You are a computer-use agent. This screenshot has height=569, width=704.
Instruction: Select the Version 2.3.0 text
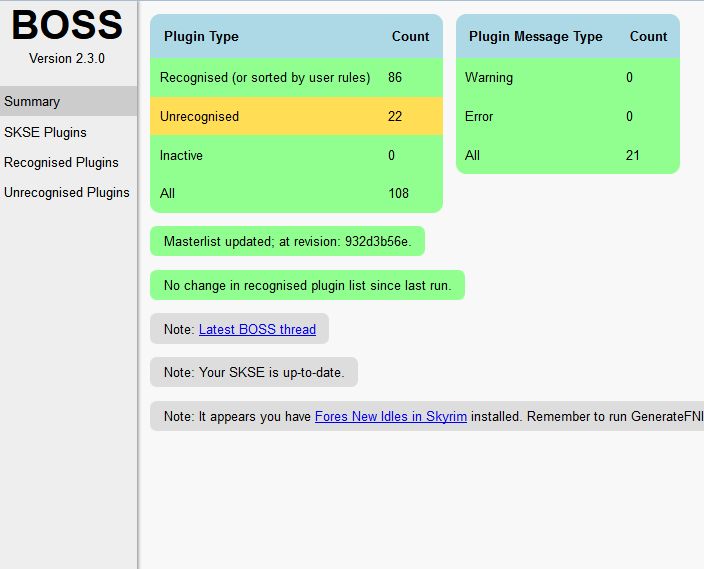[67, 58]
